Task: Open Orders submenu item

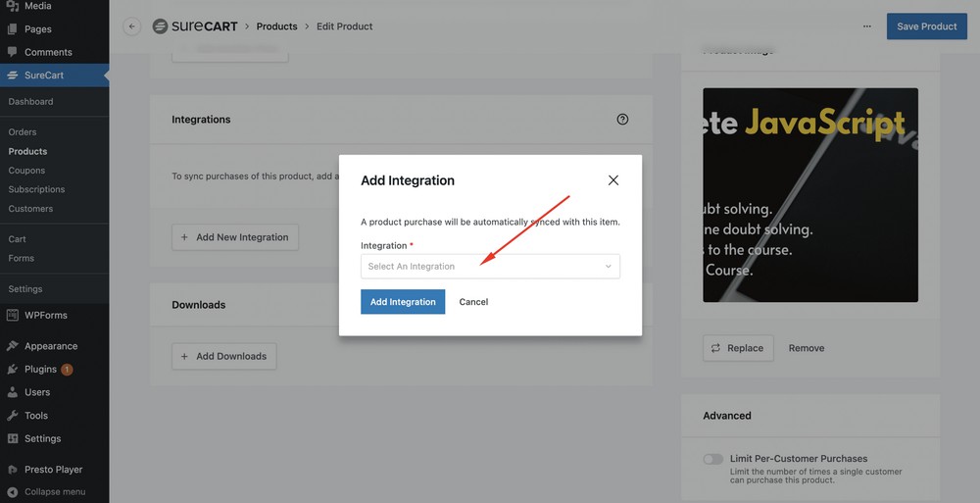Action: point(23,132)
